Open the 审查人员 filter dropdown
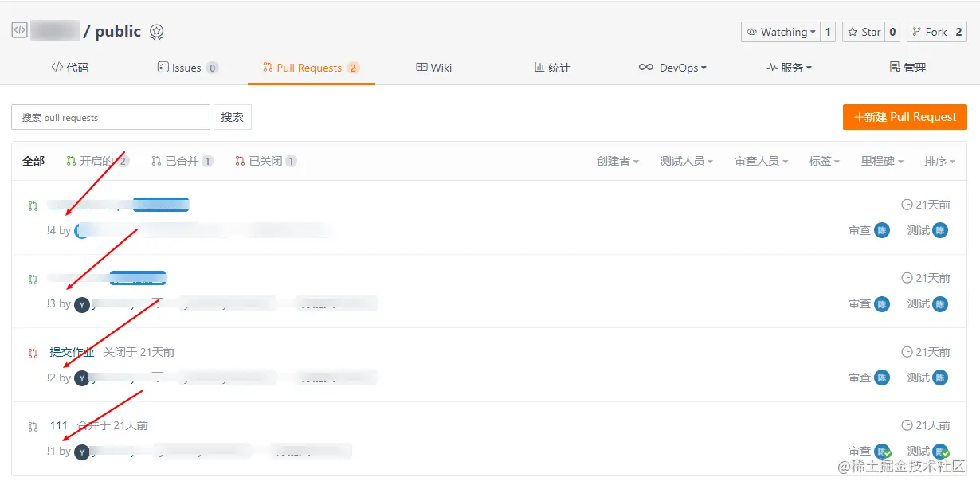The width and height of the screenshot is (980, 489). click(x=761, y=161)
